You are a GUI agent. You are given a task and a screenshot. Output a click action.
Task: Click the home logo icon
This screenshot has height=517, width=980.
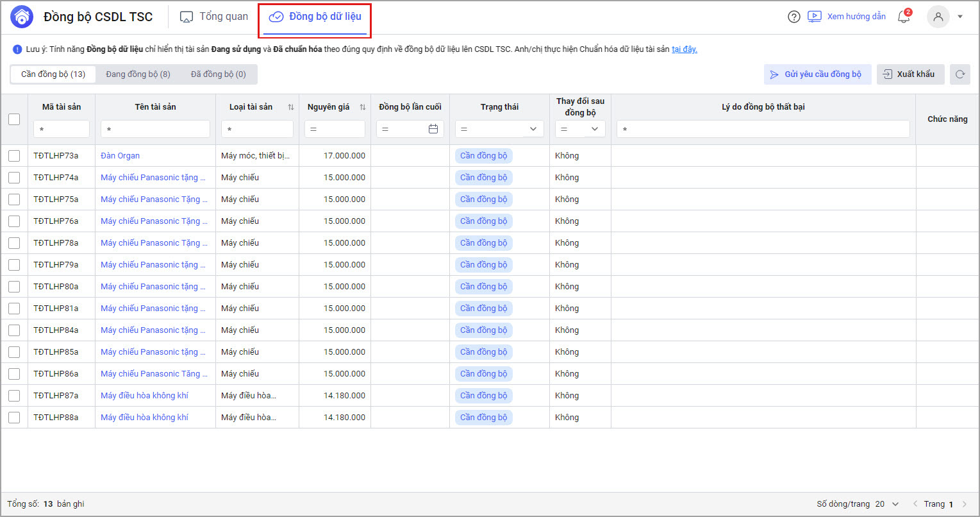click(22, 17)
